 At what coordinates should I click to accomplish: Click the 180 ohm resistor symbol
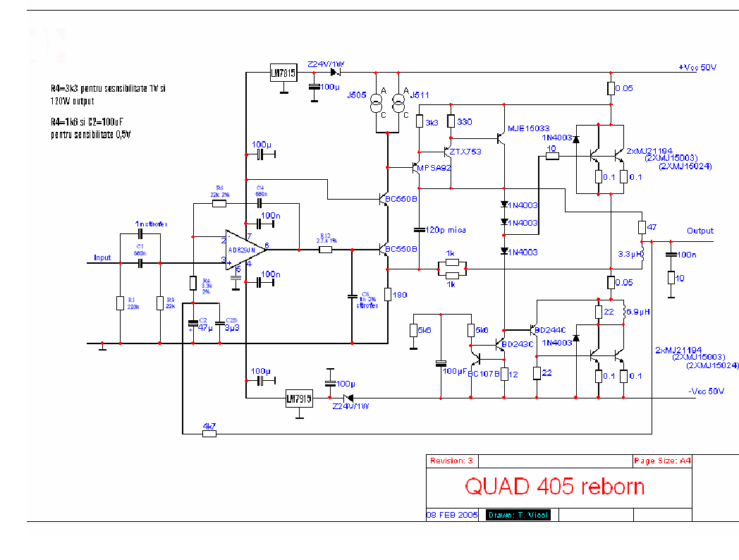coord(388,295)
